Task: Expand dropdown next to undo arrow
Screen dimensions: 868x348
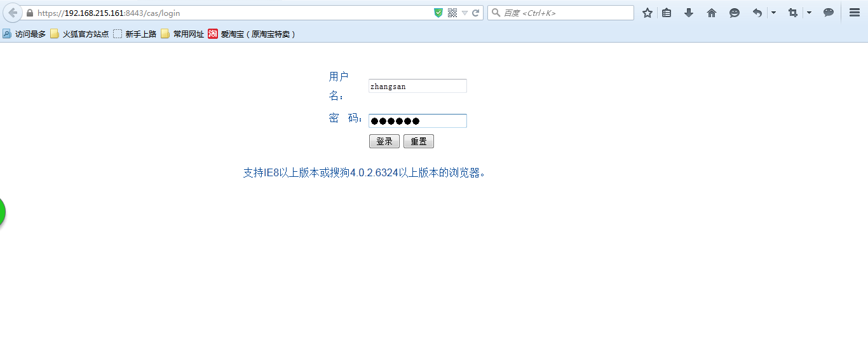Action: (x=773, y=13)
